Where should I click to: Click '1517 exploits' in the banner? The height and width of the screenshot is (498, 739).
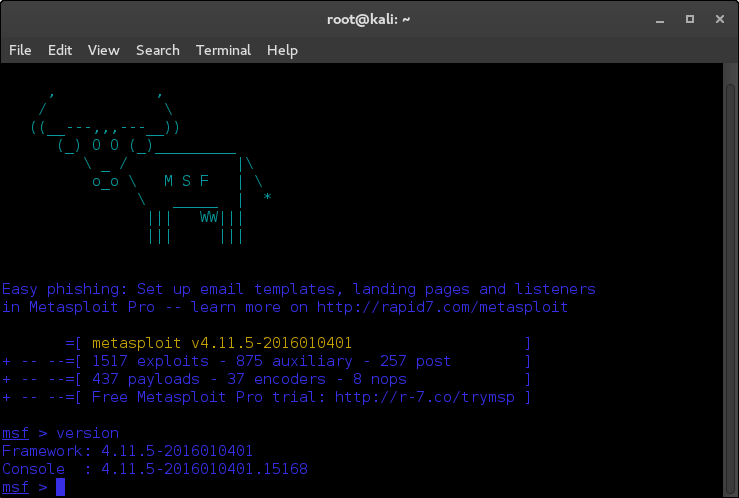[150, 361]
